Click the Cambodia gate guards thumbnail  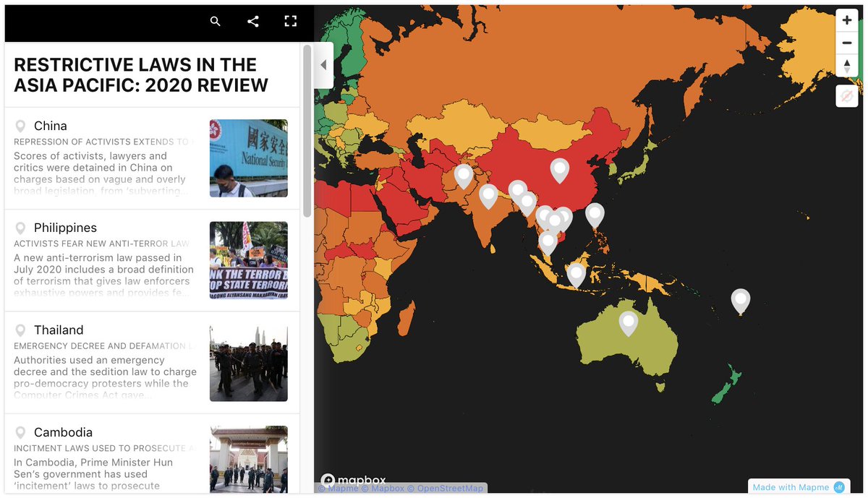[x=249, y=460]
